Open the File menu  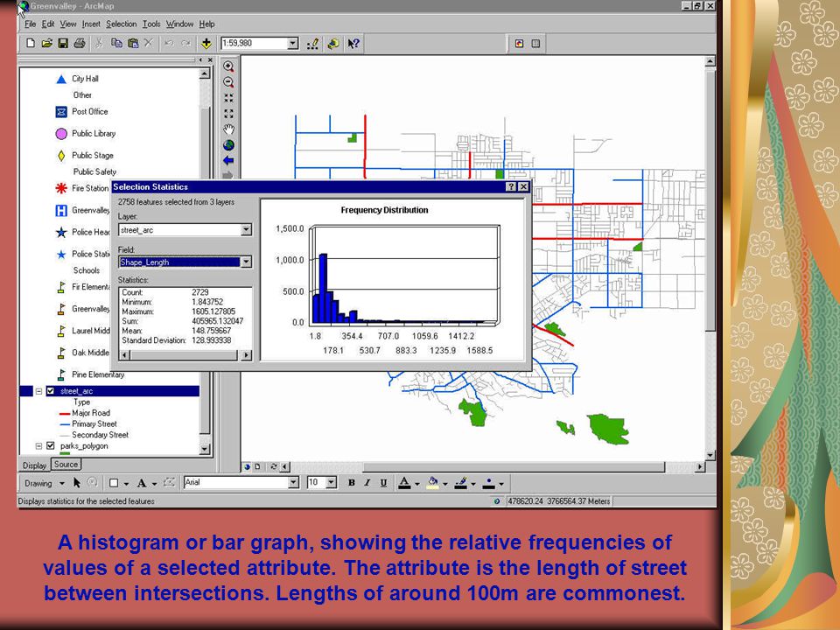pos(30,24)
